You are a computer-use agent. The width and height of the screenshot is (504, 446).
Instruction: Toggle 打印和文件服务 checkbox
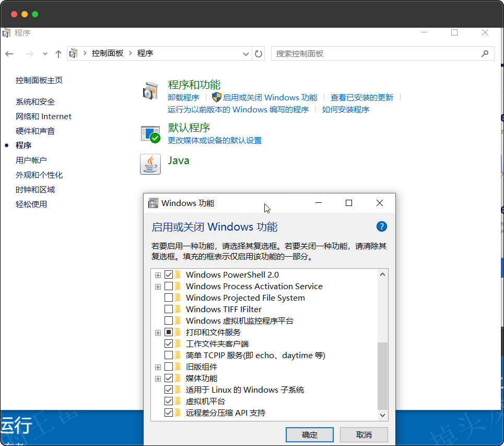(169, 332)
